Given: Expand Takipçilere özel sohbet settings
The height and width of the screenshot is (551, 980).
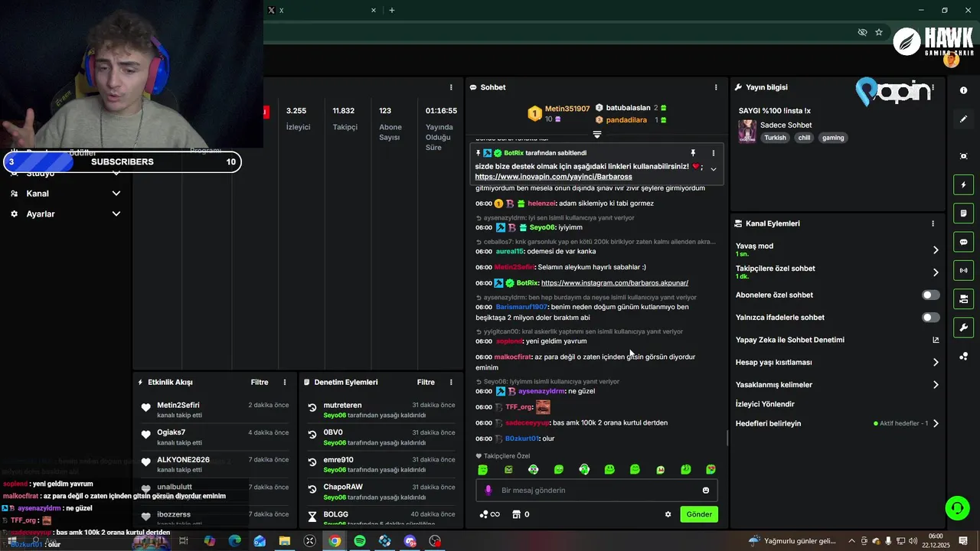Looking at the screenshot, I should [936, 272].
